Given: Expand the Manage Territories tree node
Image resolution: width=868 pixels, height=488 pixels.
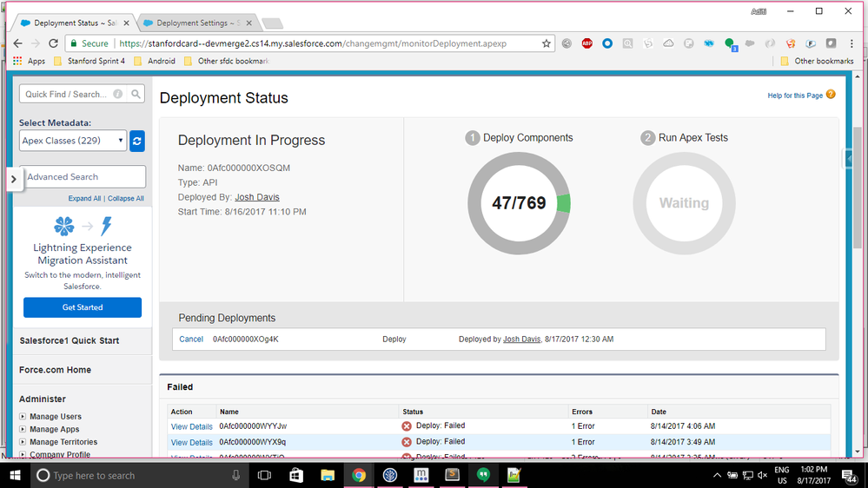Looking at the screenshot, I should click(x=22, y=441).
